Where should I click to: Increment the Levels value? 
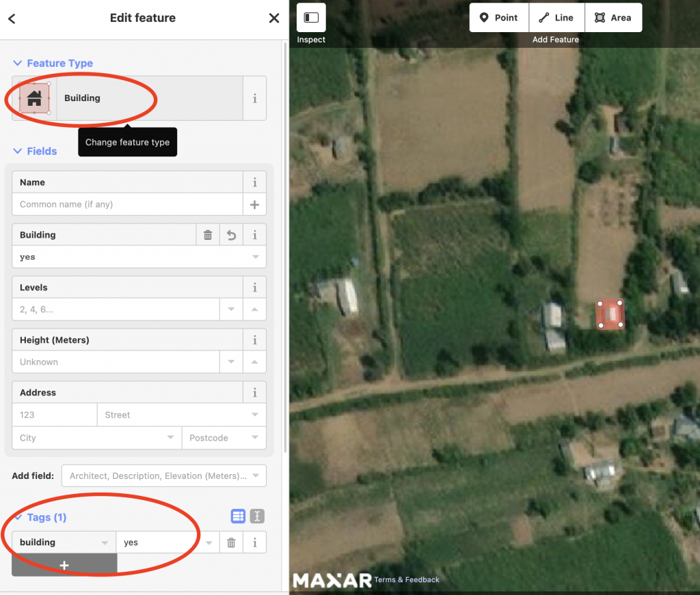click(255, 309)
